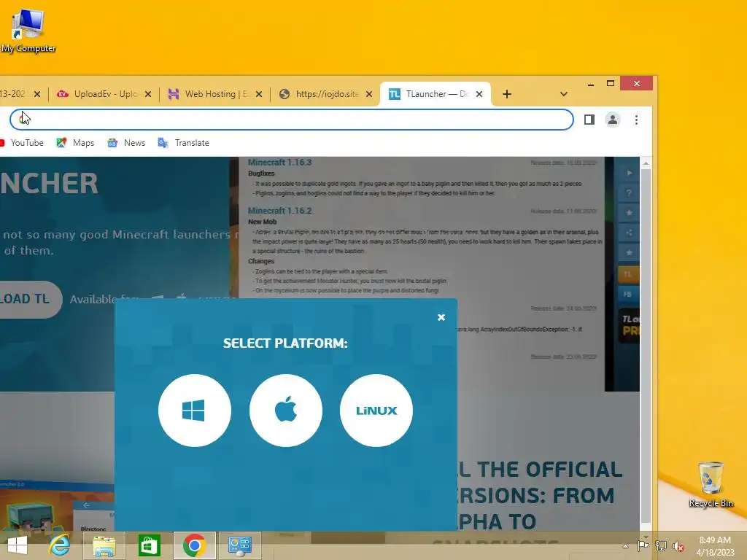
Task: Open the Translate bookmark
Action: point(183,143)
